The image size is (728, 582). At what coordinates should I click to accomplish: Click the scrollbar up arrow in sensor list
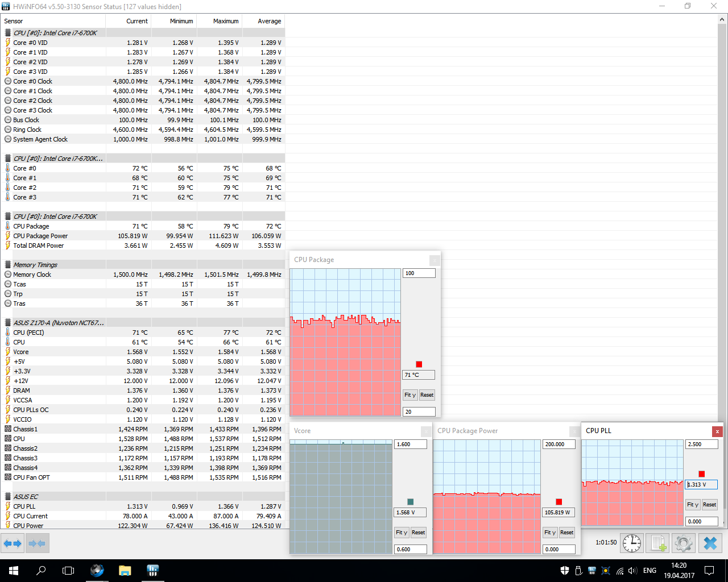[x=723, y=19]
